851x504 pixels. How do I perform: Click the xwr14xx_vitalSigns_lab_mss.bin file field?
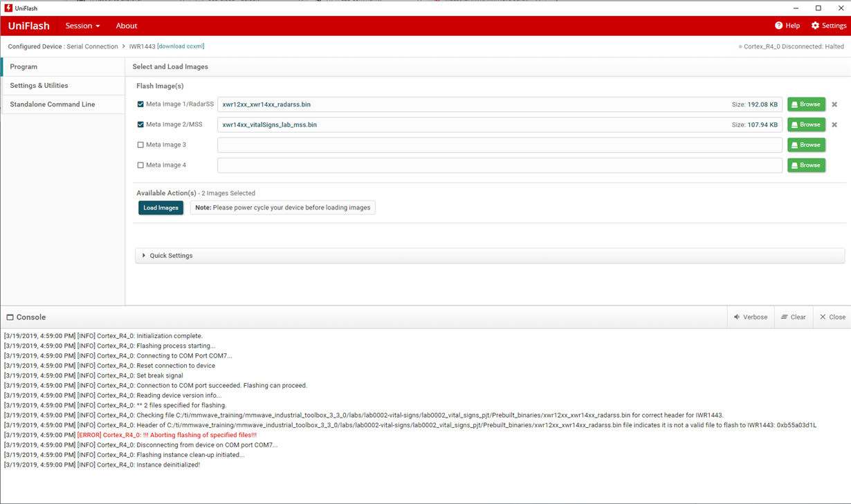click(500, 125)
